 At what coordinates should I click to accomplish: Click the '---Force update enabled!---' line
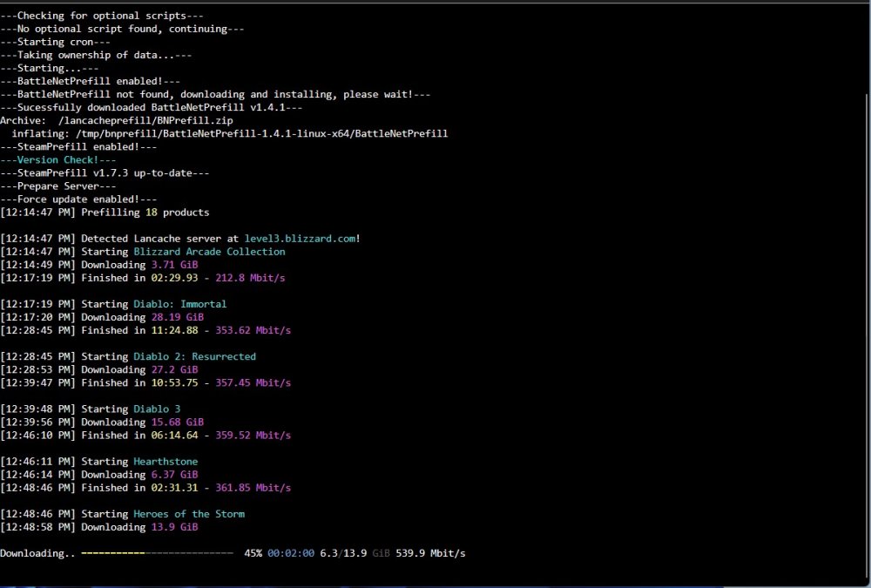pos(78,199)
